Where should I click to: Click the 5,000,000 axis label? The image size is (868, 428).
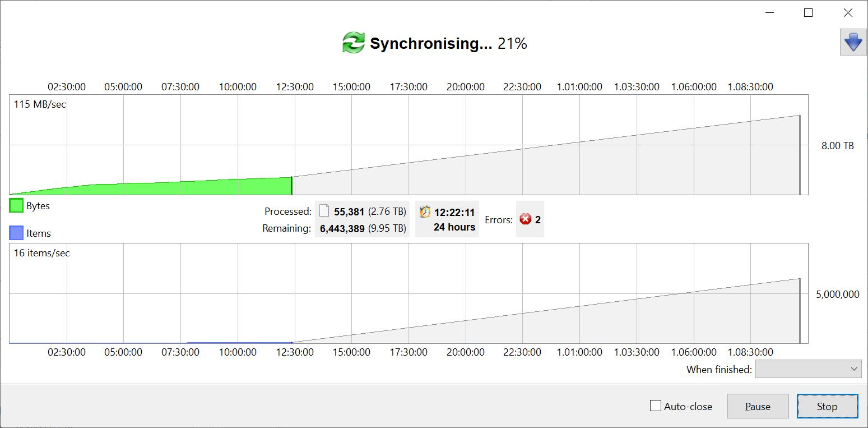coord(838,294)
